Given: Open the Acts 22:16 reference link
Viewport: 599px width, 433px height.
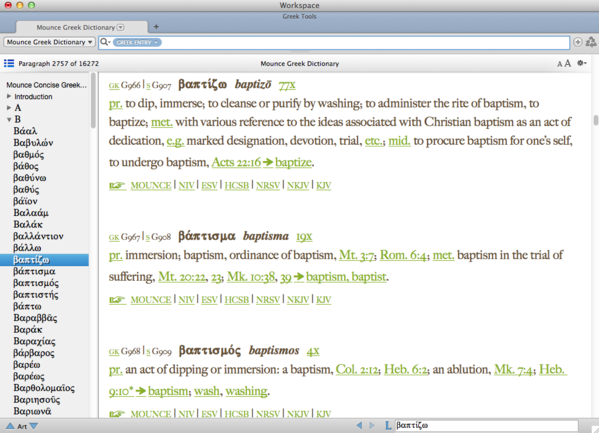Looking at the screenshot, I should click(x=236, y=162).
